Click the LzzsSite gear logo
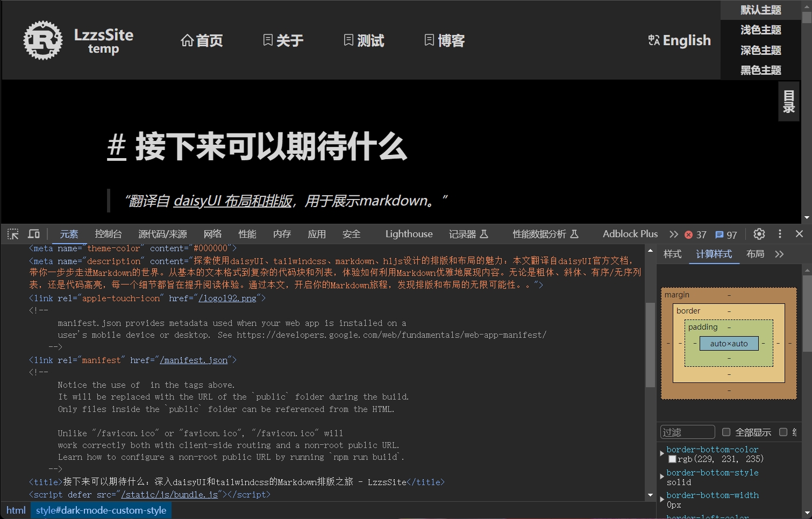The width and height of the screenshot is (812, 519). (x=43, y=40)
